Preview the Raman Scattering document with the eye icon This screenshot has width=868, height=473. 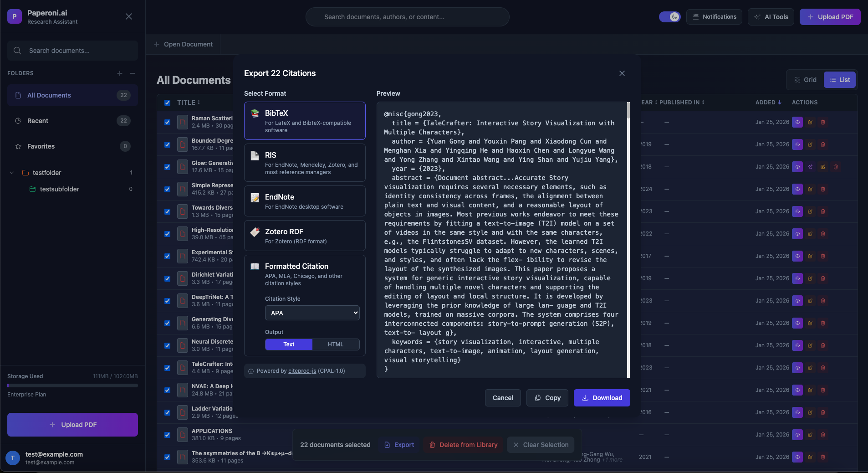point(797,122)
